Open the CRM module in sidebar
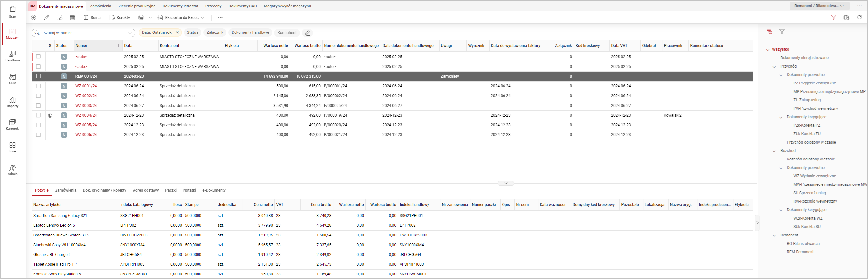The width and height of the screenshot is (868, 279). [12, 79]
